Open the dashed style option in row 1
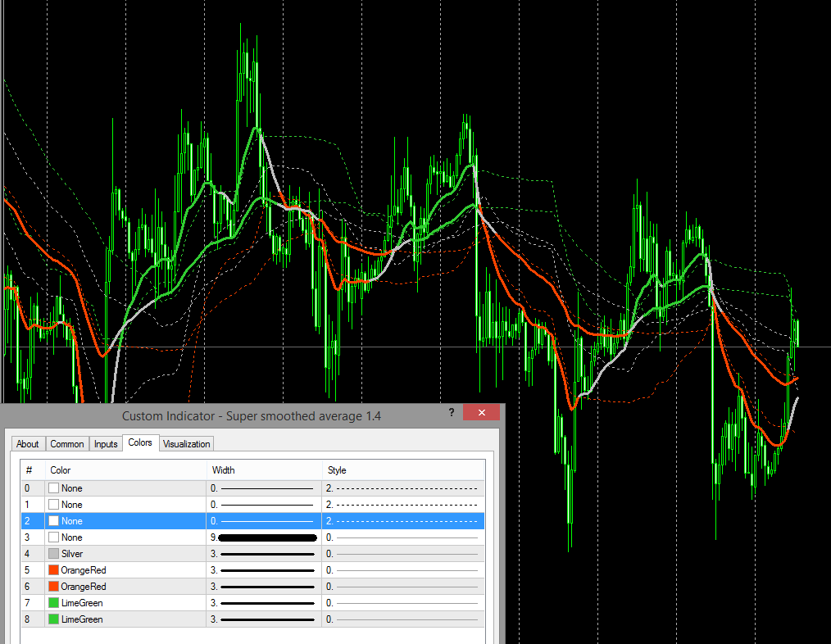The image size is (831, 644). (x=402, y=505)
